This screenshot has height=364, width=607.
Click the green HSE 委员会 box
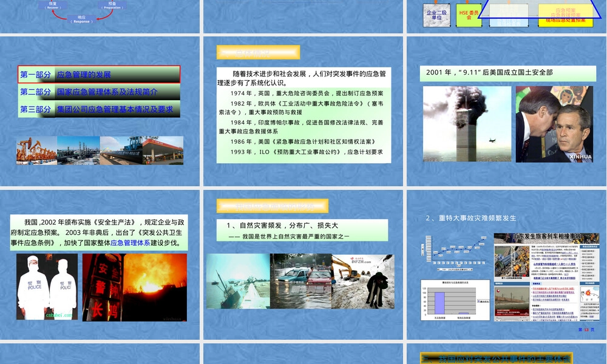(x=469, y=15)
